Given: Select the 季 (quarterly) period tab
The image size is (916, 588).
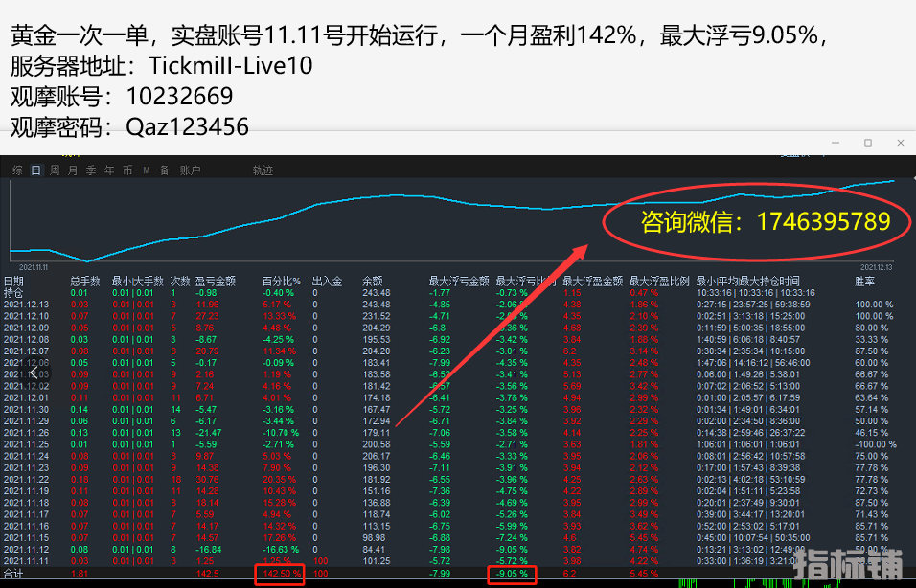Looking at the screenshot, I should coord(91,170).
